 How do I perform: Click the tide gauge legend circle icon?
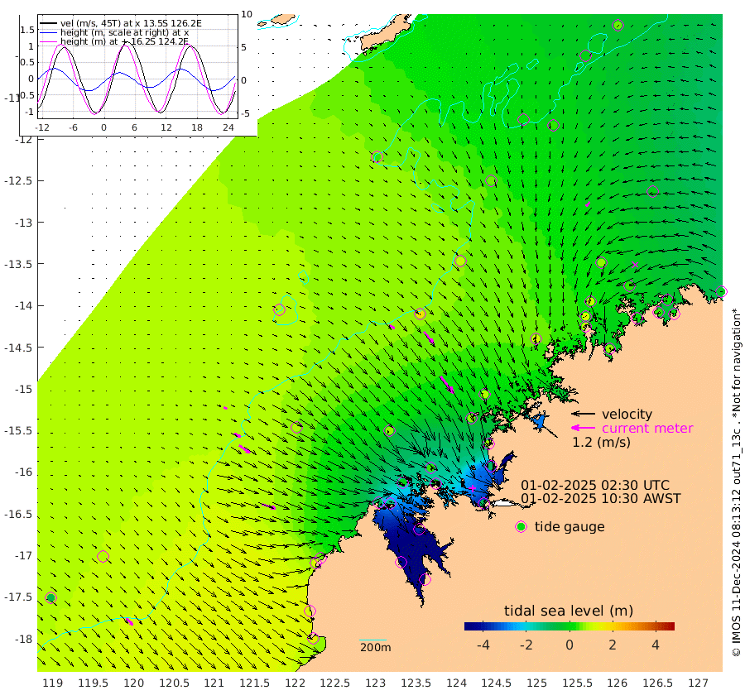coord(521,527)
